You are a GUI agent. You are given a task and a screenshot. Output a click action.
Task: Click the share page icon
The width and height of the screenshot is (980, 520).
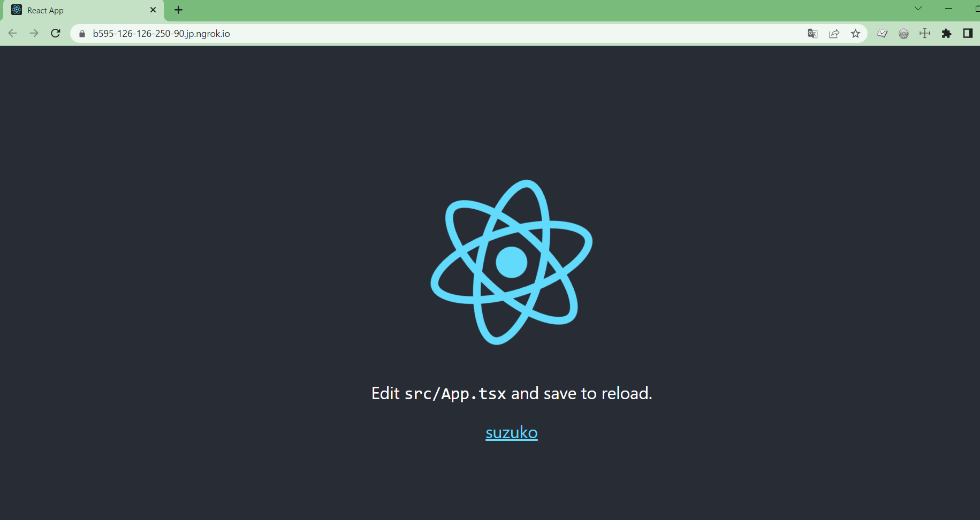pos(834,34)
